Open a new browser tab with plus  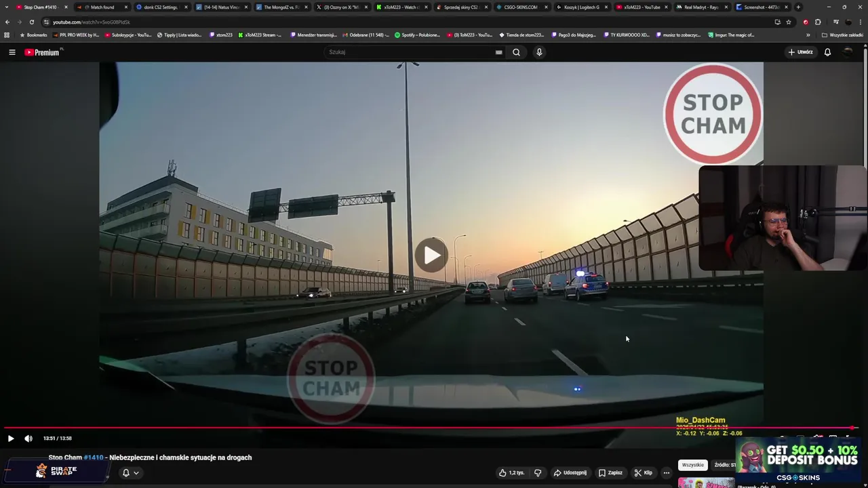[x=798, y=7]
